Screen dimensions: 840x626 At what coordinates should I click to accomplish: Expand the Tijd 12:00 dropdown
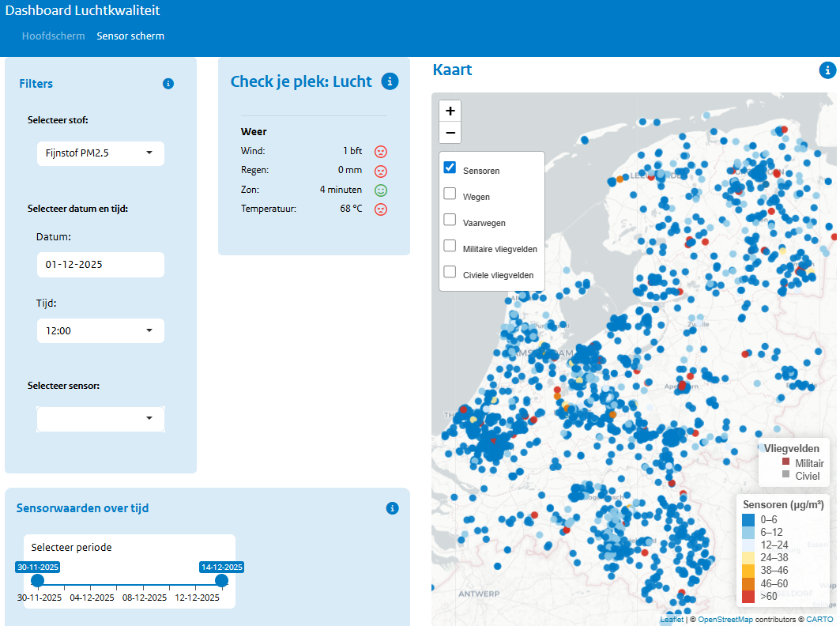(x=100, y=331)
